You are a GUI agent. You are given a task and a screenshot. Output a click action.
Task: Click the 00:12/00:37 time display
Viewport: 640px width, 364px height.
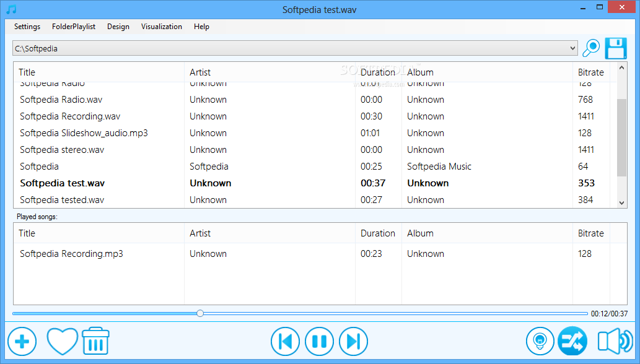610,313
